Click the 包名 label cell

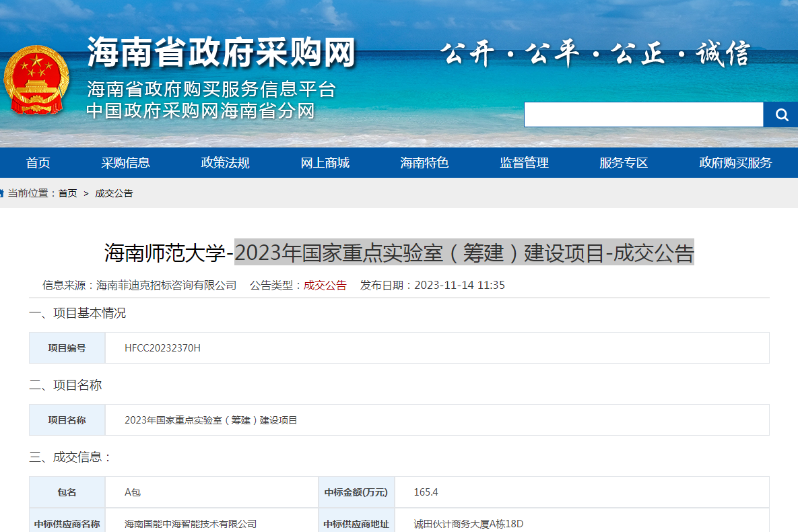67,492
